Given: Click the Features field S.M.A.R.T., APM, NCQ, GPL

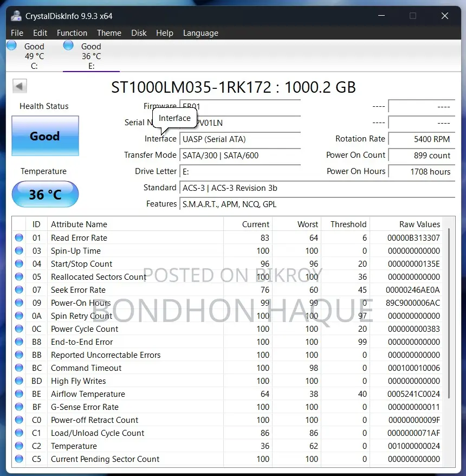Looking at the screenshot, I should pos(318,204).
